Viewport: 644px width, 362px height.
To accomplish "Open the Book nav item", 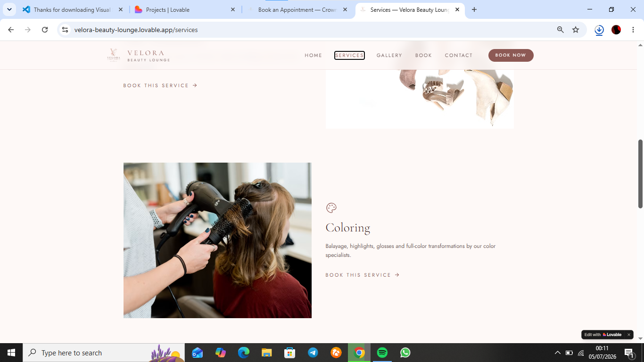I will [x=423, y=55].
